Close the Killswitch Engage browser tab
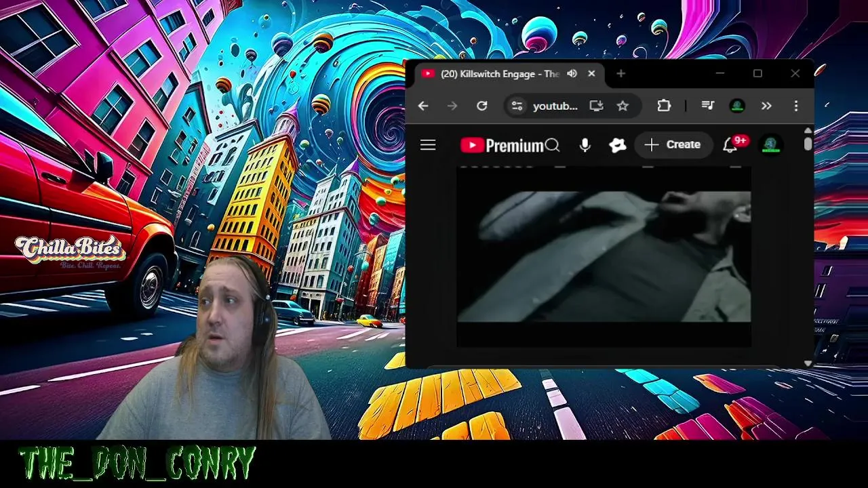The image size is (868, 488). [x=591, y=74]
